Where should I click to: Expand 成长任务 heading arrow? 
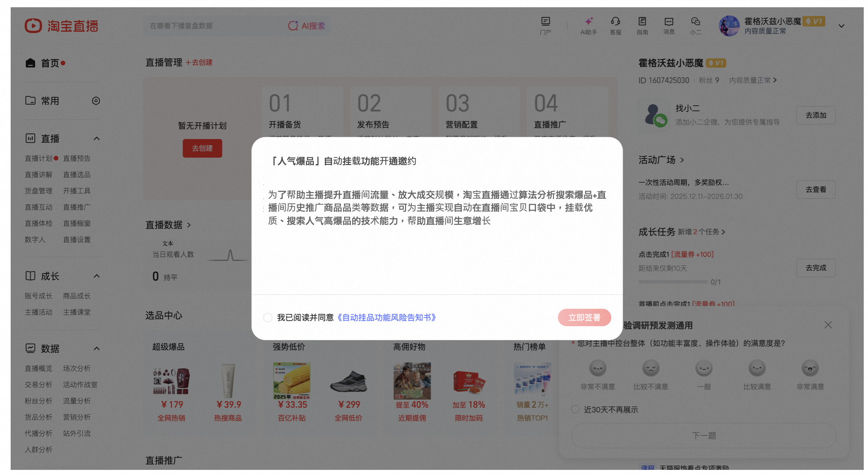point(723,232)
